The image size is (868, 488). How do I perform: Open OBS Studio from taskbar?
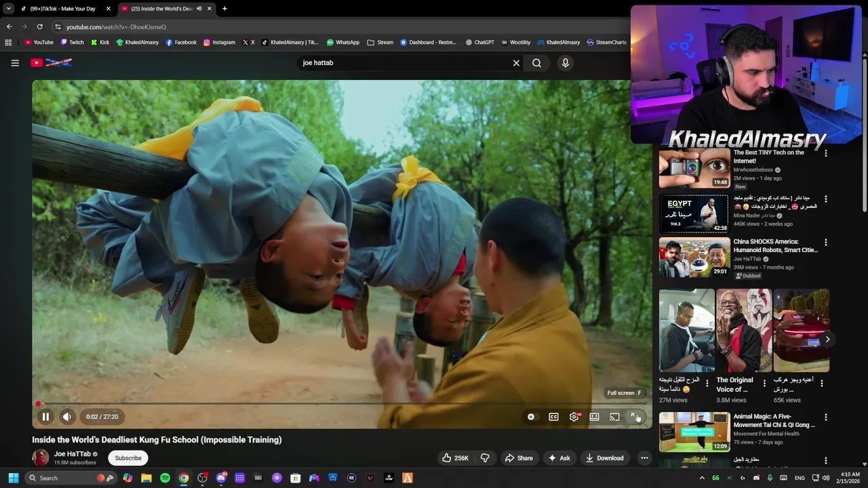coord(202,478)
